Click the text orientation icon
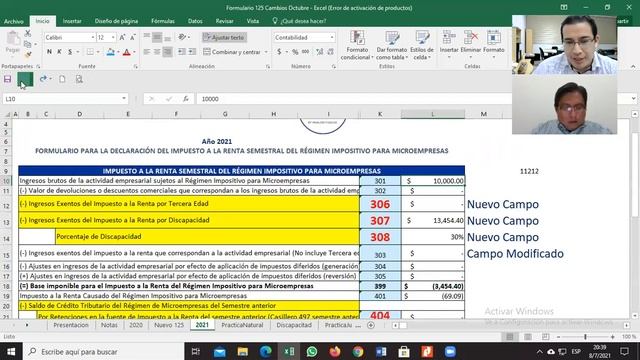Screen dimensions: 640x360 (x=182, y=38)
